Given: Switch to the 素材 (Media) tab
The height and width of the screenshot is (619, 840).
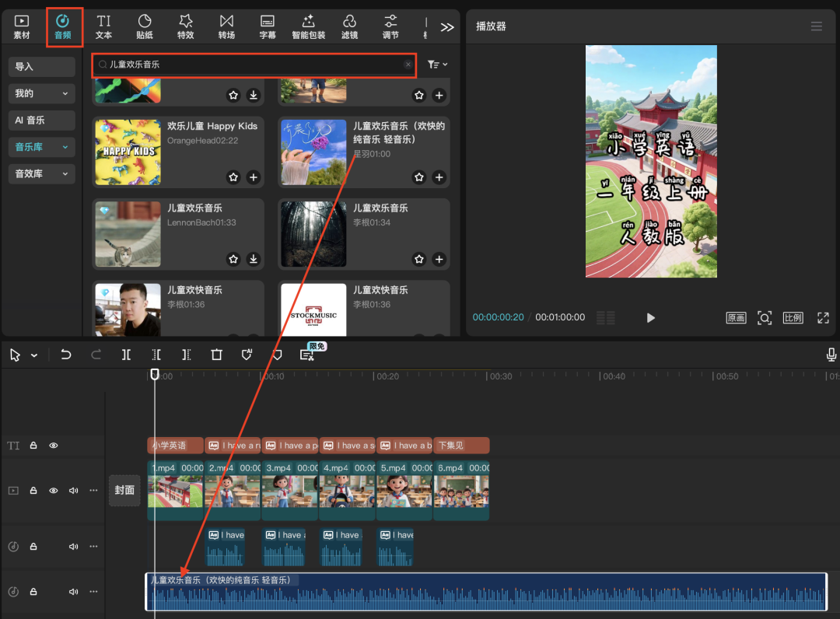Looking at the screenshot, I should coord(21,26).
